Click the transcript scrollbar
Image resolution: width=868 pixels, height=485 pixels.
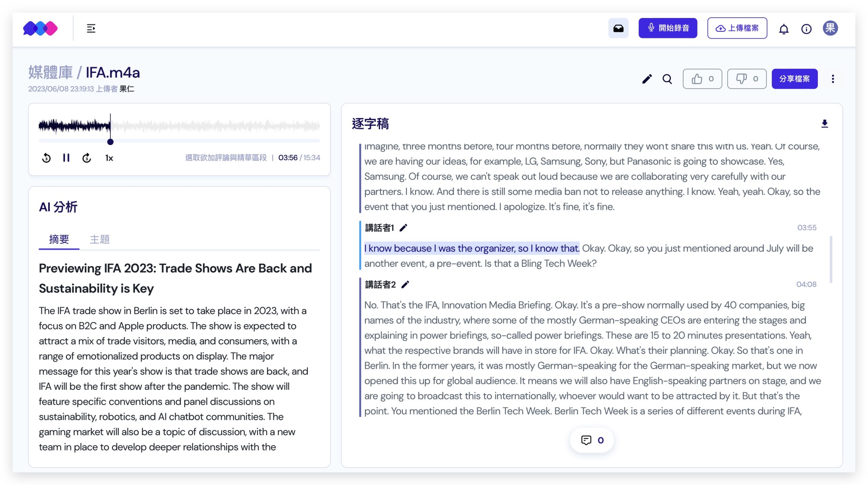pos(831,260)
